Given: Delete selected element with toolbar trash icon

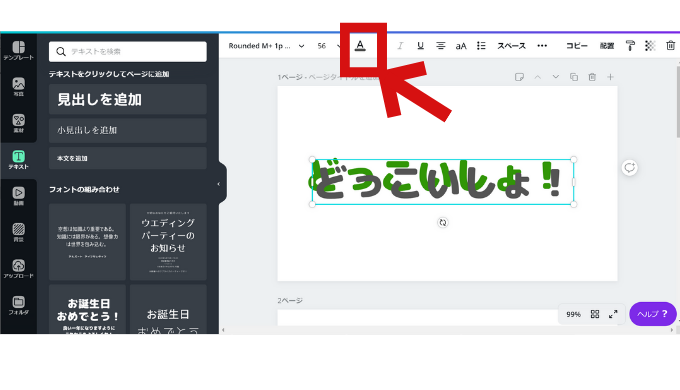Looking at the screenshot, I should tap(670, 46).
